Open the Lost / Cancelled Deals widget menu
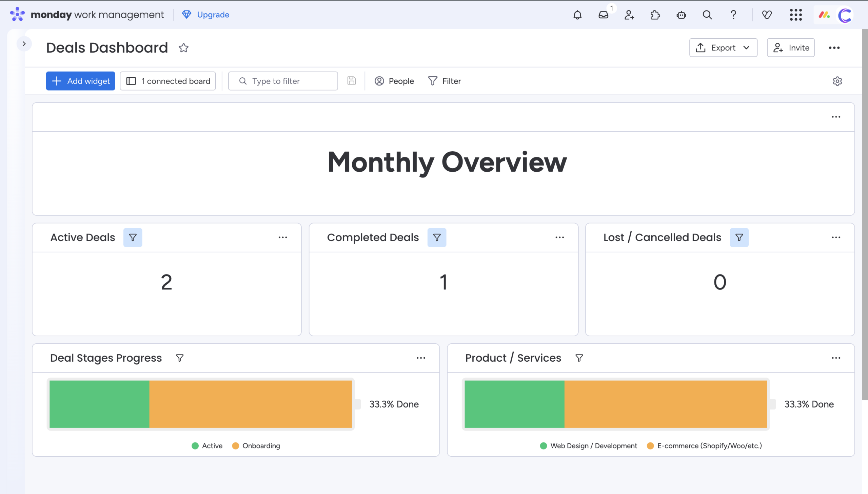 click(836, 237)
